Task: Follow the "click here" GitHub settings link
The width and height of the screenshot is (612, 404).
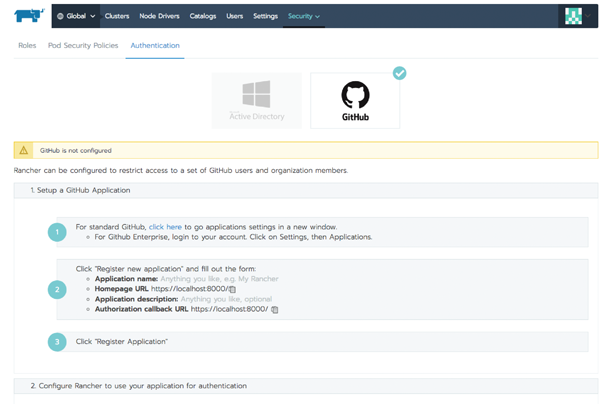Action: coord(165,227)
